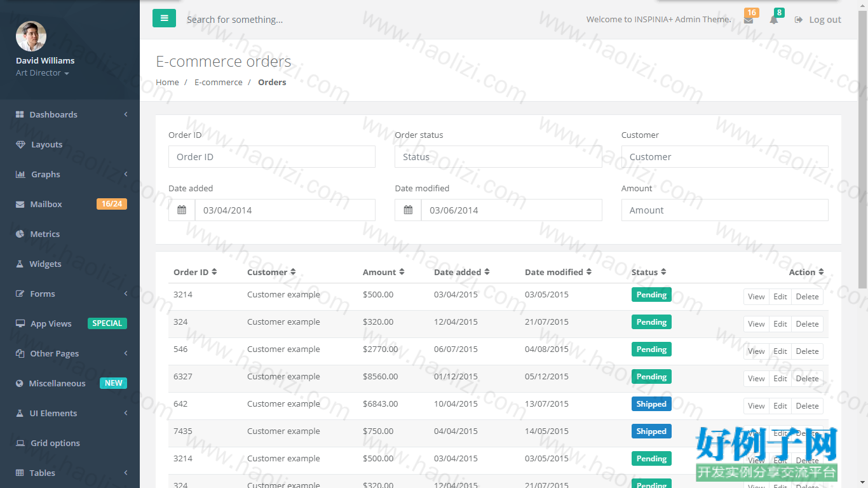Click the Customer filter input field
Screen dimensions: 868x488
tap(725, 157)
